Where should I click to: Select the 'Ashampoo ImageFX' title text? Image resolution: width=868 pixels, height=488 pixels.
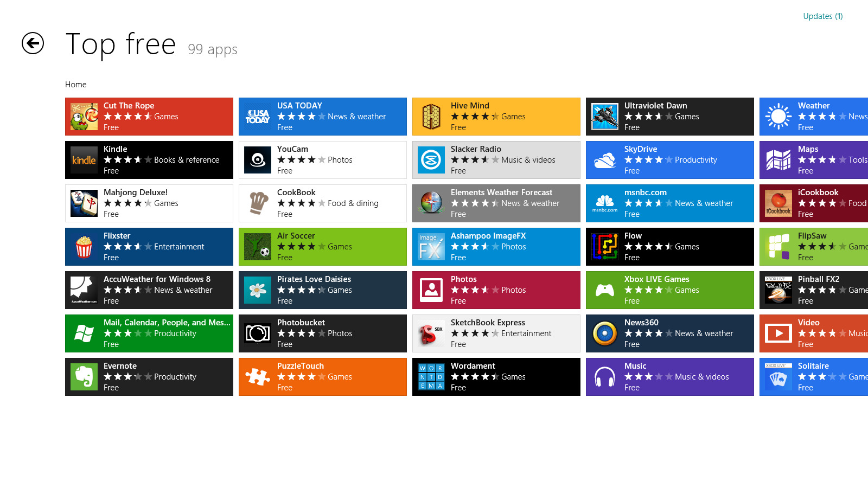488,236
